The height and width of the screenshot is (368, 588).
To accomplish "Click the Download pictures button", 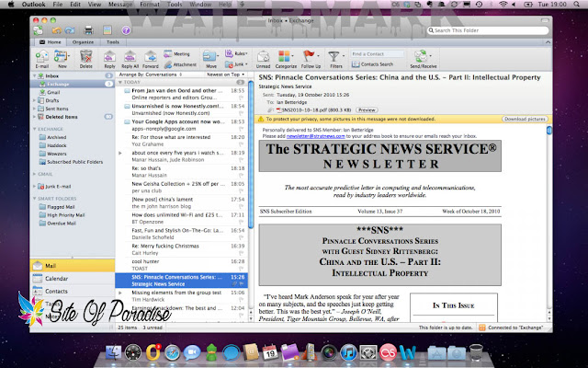I will click(525, 119).
